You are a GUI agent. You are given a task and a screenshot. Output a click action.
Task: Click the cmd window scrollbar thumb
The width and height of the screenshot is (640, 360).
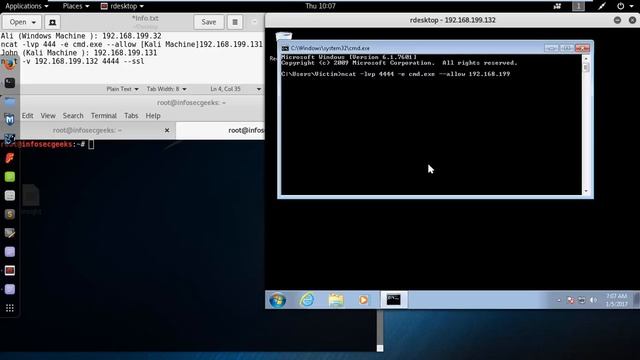tap(586, 67)
